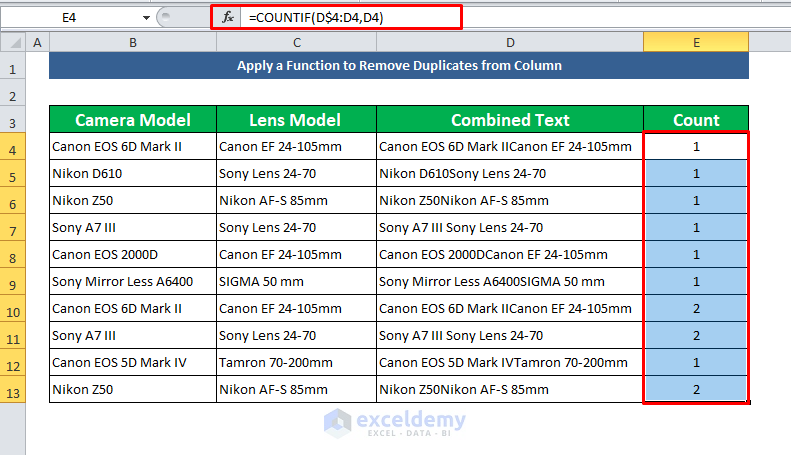Select Count cell in row 11 showing 2
791x455 pixels.
696,335
